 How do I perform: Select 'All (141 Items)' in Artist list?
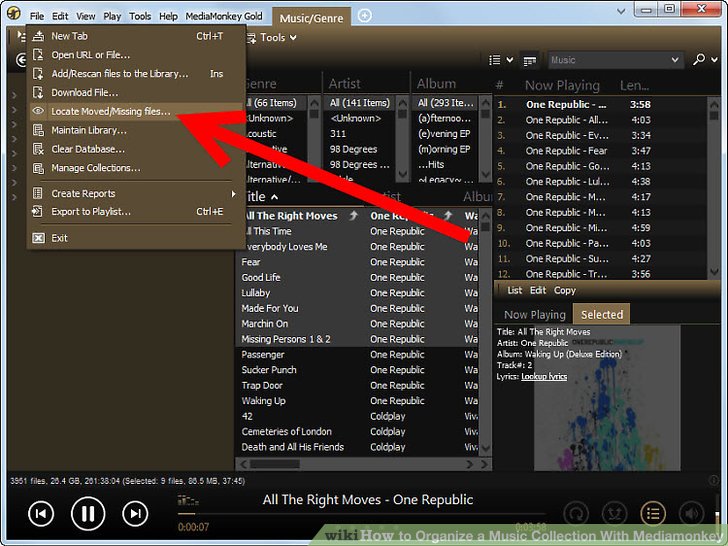(x=359, y=103)
